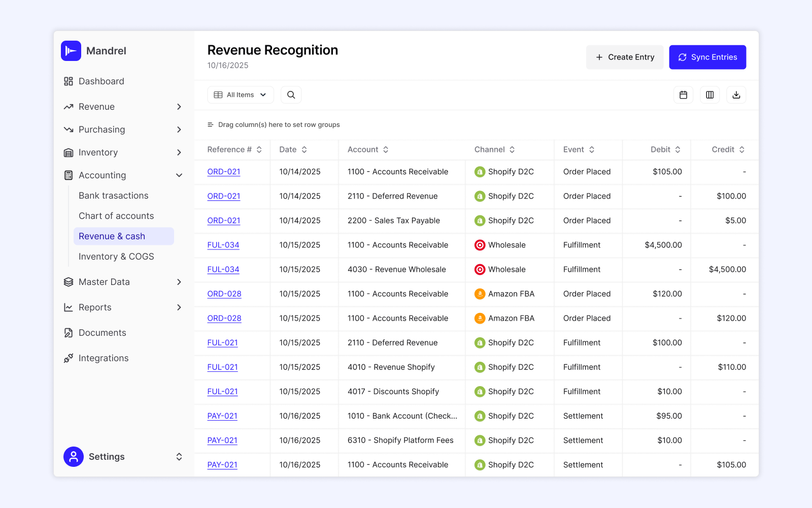
Task: Open the column visibility settings icon
Action: [x=709, y=94]
